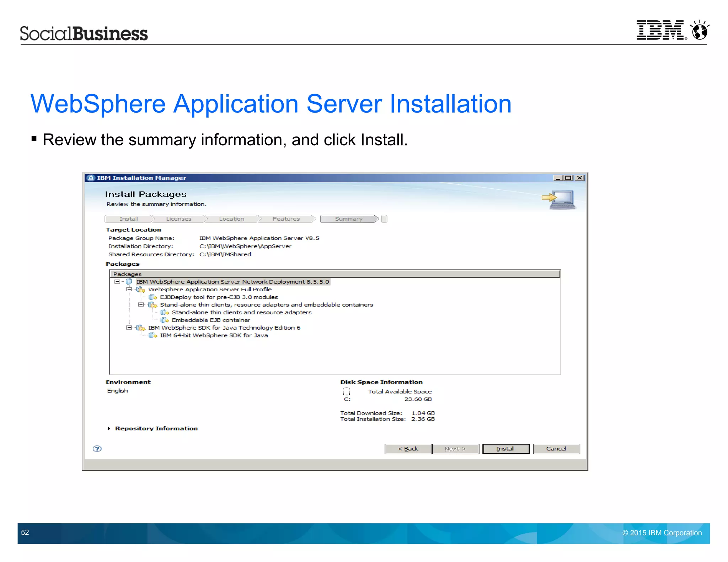The width and height of the screenshot is (728, 562).
Task: Click the EJBDeploy tool feature icon
Action: (153, 297)
